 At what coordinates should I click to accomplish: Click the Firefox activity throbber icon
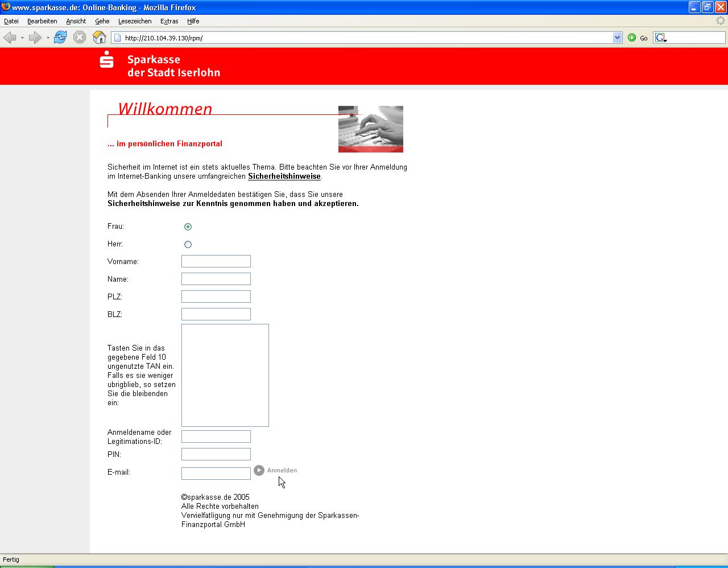click(x=721, y=20)
